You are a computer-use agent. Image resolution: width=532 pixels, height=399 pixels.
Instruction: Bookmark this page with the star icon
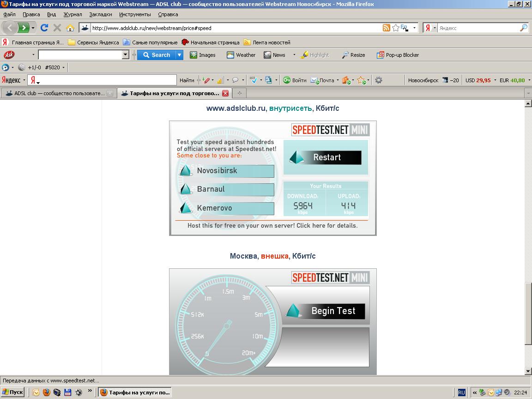click(396, 28)
